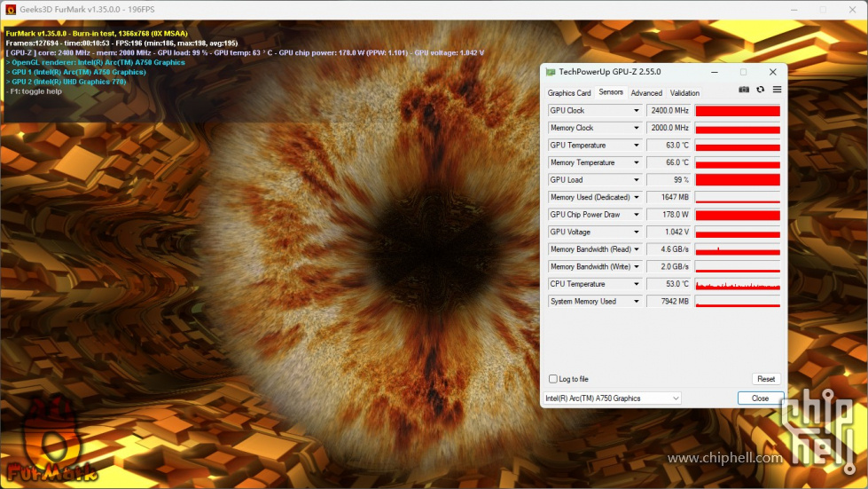The width and height of the screenshot is (868, 489).
Task: Click the 2000.0 MHz Memory Clock value
Action: click(x=669, y=128)
